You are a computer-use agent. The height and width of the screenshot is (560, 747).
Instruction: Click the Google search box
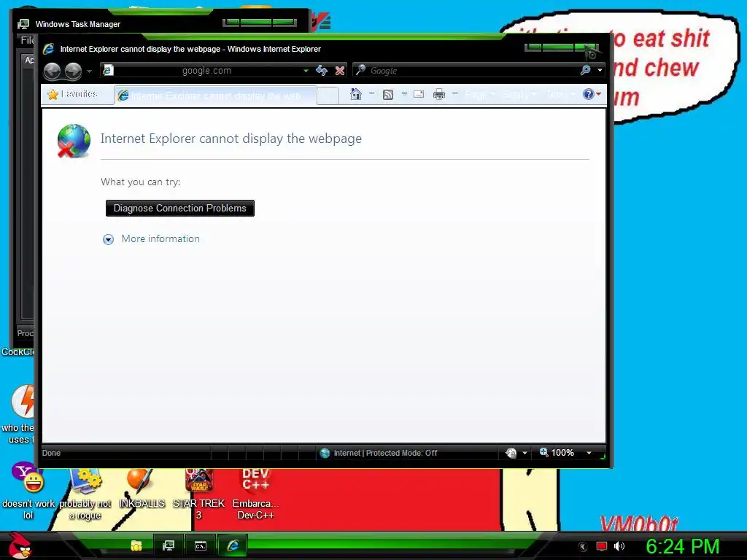467,71
